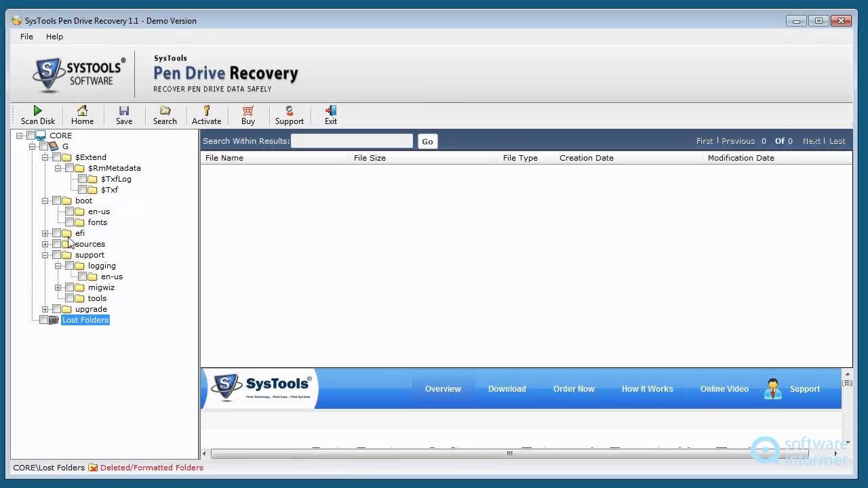Focus the Search Within Results field
This screenshot has height=488, width=868.
click(x=352, y=141)
